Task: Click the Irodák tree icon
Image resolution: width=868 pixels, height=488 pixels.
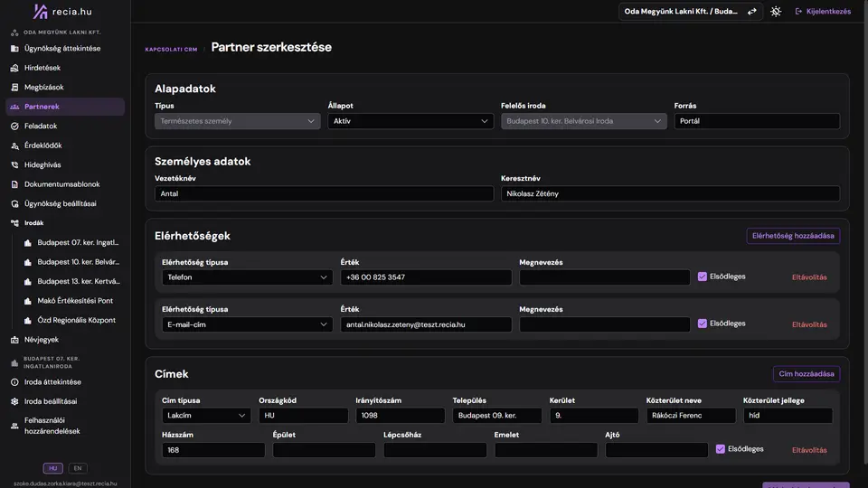Action: tap(14, 223)
